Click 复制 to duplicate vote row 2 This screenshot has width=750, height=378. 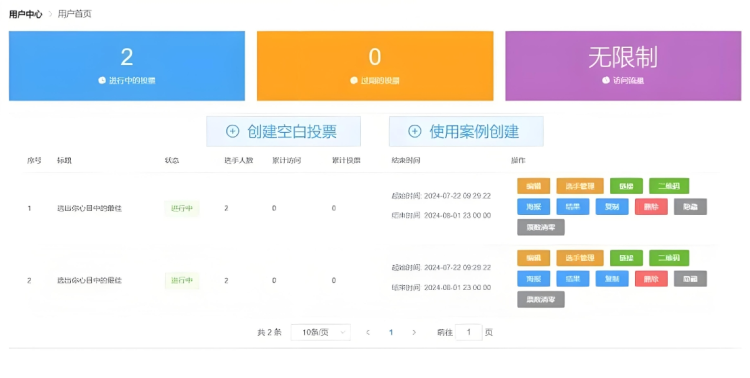(x=612, y=278)
